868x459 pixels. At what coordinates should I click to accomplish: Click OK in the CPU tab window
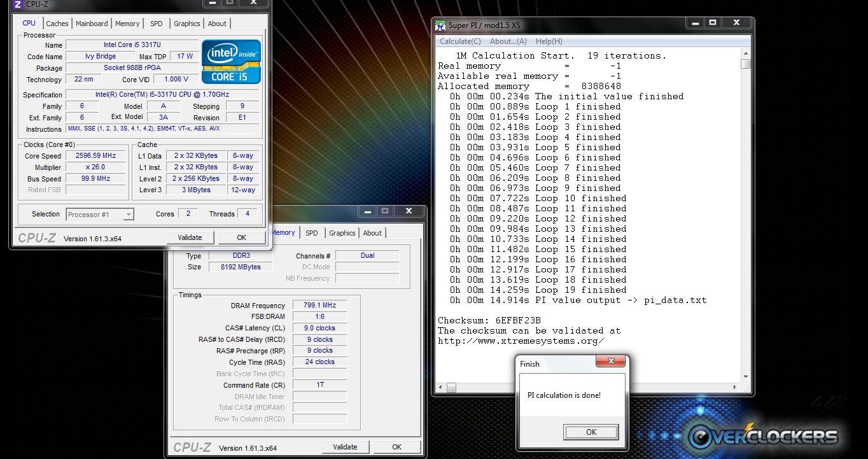click(x=241, y=237)
